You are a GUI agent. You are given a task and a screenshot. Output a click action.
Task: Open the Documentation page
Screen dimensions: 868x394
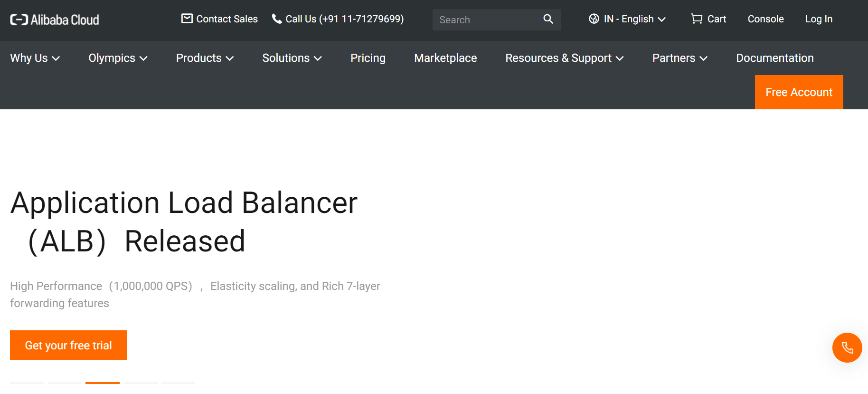pyautogui.click(x=775, y=58)
